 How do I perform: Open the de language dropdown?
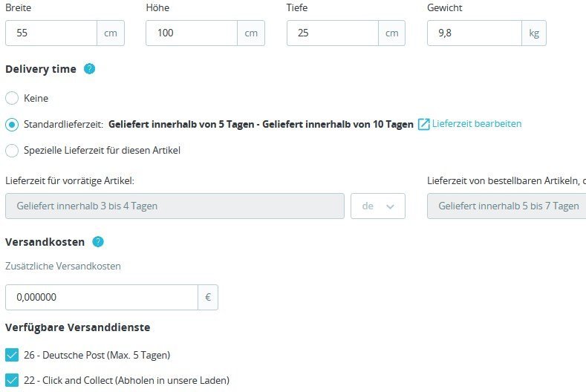coord(378,206)
